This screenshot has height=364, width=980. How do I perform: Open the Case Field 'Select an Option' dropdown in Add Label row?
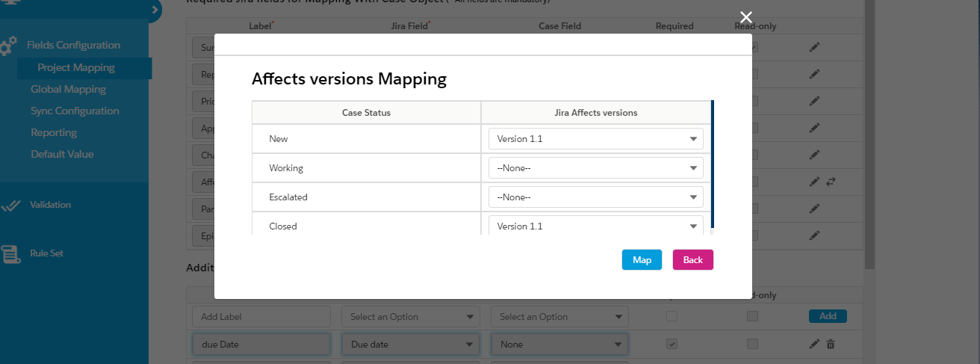click(x=559, y=317)
